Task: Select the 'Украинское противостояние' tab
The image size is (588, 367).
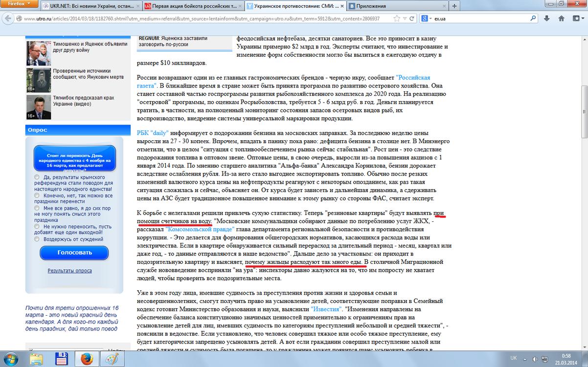Action: tap(295, 6)
